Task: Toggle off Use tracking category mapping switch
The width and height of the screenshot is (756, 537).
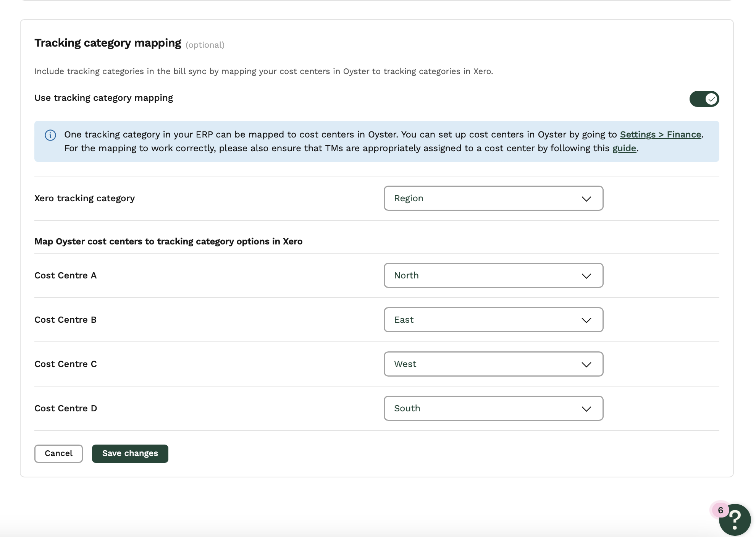Action: pyautogui.click(x=704, y=99)
